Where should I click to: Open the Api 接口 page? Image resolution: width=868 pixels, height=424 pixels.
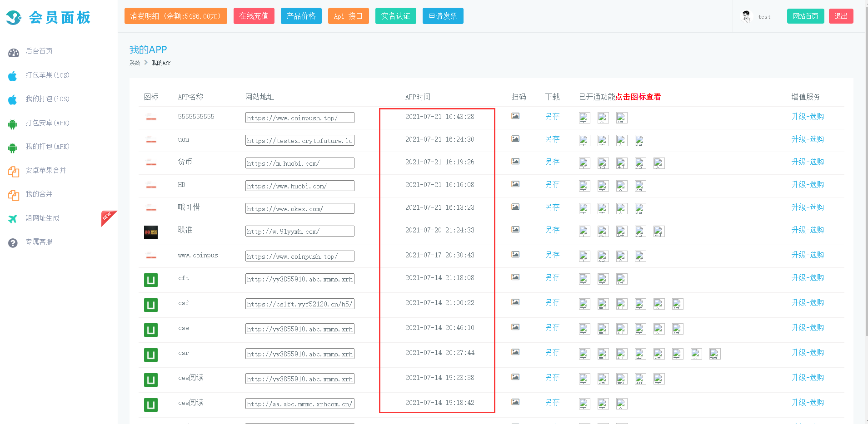348,16
